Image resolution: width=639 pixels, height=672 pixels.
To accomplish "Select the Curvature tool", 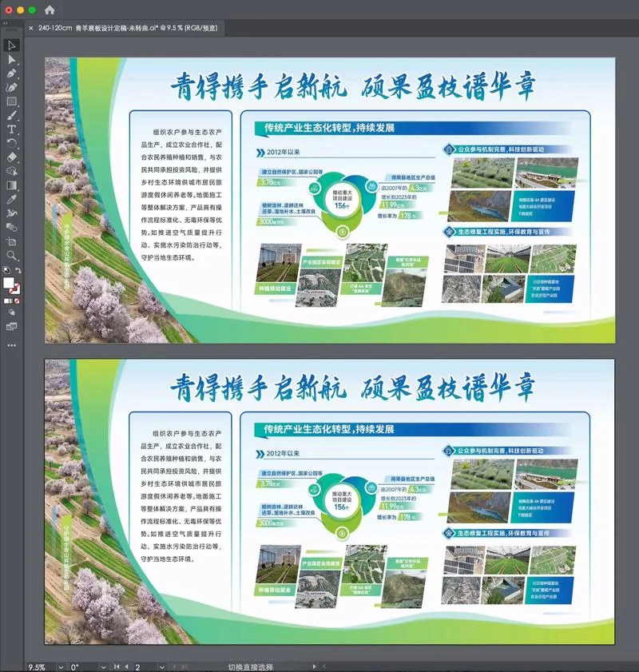I will (x=11, y=87).
